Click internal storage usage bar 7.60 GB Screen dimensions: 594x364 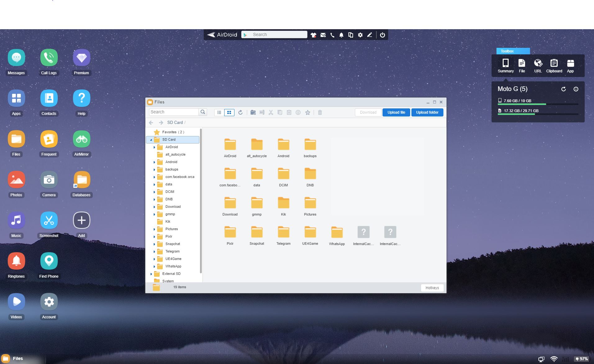538,104
